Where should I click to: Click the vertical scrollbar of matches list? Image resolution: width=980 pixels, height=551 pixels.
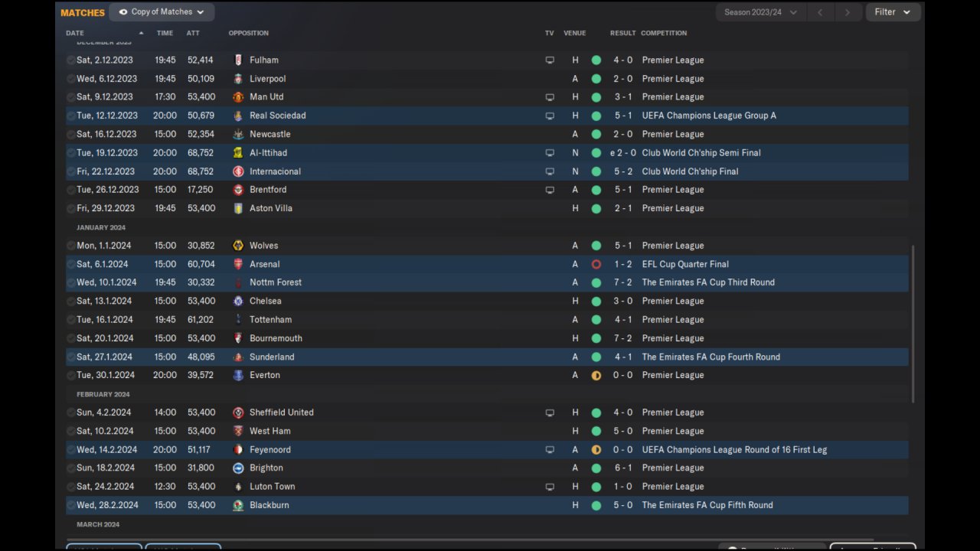coord(912,321)
